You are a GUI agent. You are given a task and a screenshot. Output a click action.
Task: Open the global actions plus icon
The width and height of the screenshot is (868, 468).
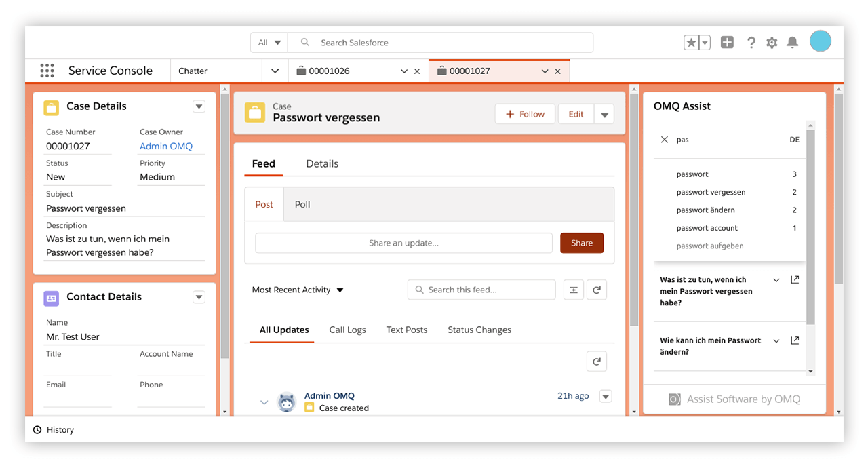tap(727, 43)
